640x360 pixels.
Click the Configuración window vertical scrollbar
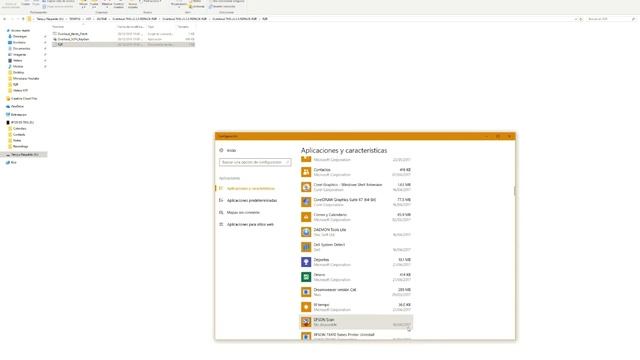pyautogui.click(x=514, y=190)
